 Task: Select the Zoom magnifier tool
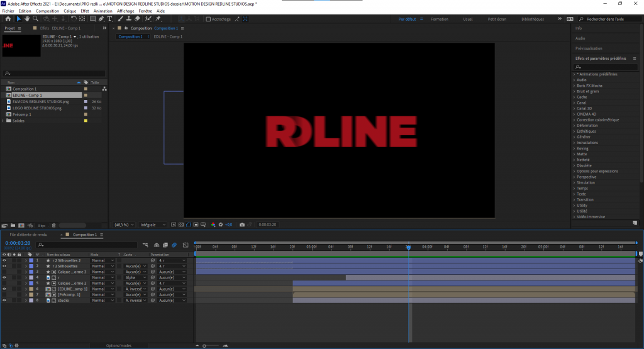click(x=35, y=19)
